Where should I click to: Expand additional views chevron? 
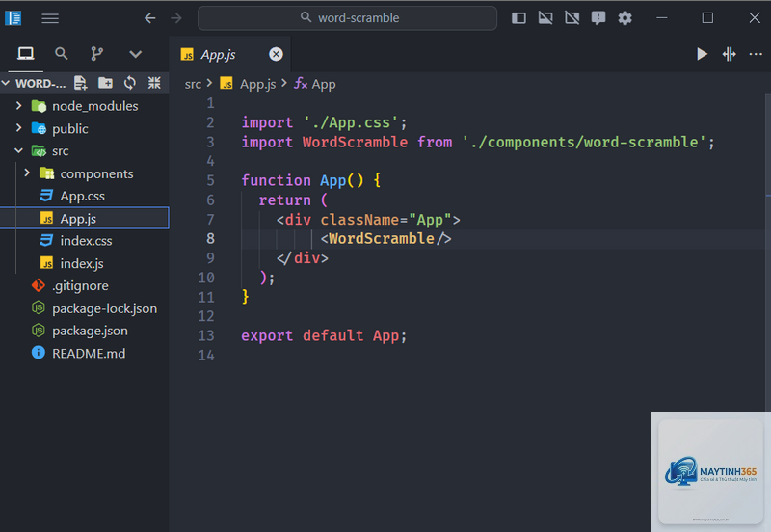pos(135,54)
